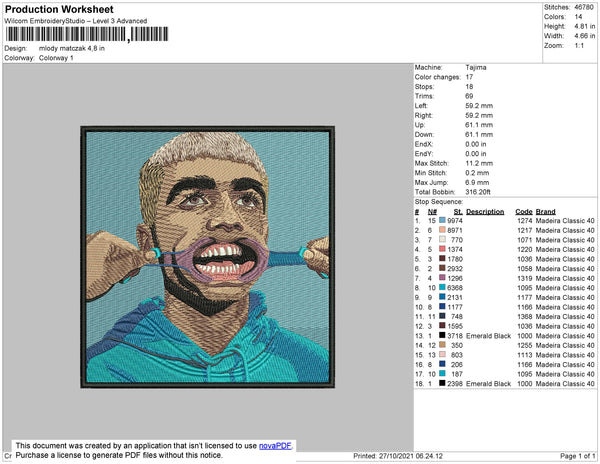Click the 'Stop Sequence:' label
The image size is (600, 464).
(x=439, y=202)
